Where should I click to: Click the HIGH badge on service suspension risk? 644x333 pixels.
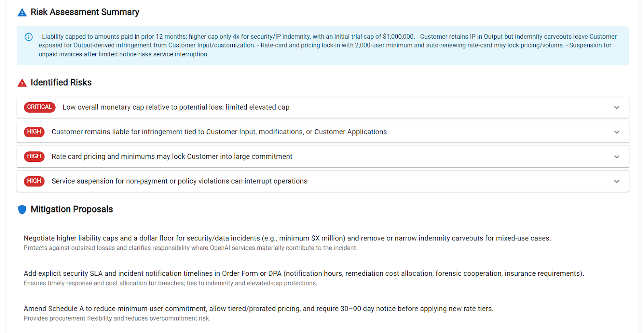click(34, 181)
